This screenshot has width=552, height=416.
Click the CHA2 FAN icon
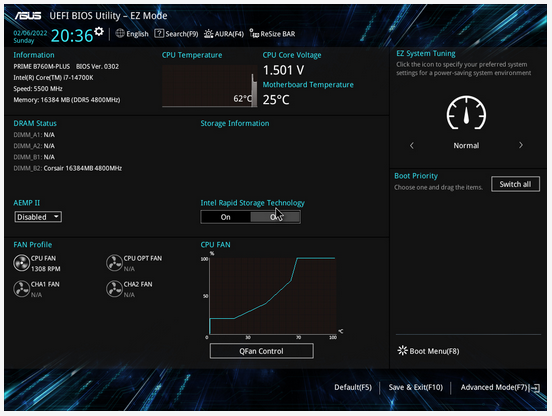tap(114, 289)
